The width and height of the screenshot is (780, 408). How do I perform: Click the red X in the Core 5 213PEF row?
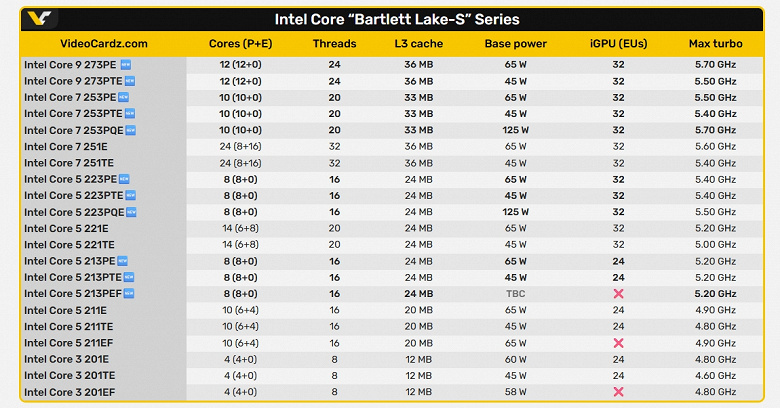[x=618, y=294]
